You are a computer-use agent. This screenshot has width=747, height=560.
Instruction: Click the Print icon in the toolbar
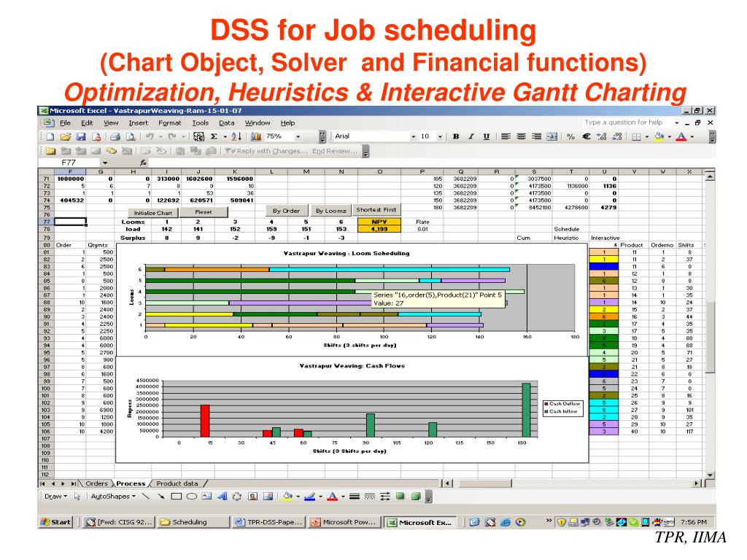point(115,136)
